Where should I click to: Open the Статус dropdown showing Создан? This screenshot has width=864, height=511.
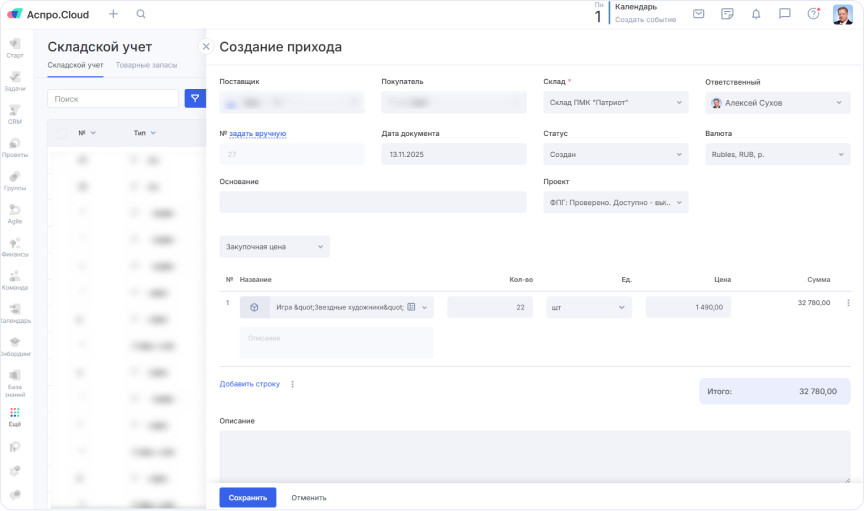coord(616,154)
